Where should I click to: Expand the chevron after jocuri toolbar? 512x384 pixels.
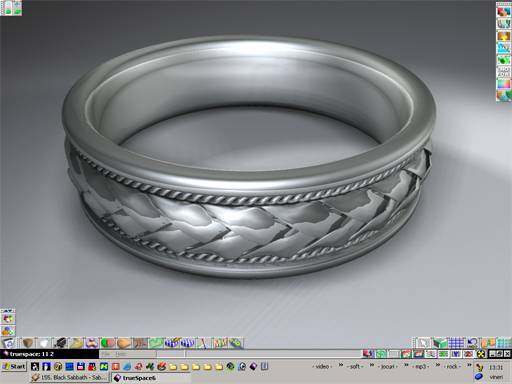[406, 365]
